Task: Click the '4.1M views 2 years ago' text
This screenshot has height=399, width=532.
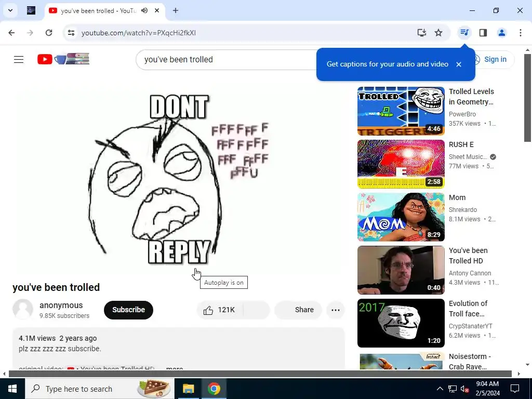Action: tap(58, 338)
